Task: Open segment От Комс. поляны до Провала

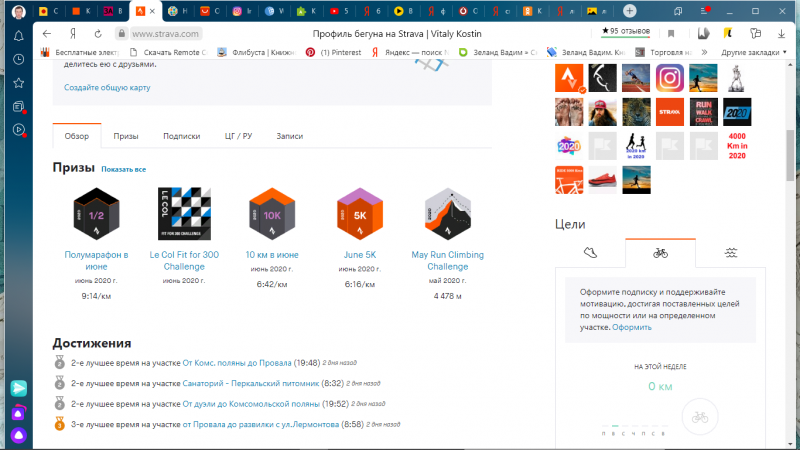Action: click(237, 363)
